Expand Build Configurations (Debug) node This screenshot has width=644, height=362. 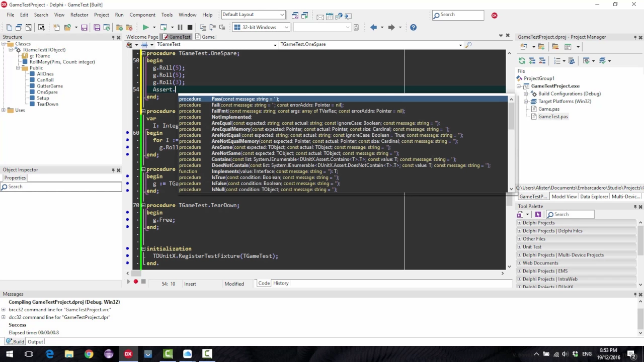click(x=526, y=94)
